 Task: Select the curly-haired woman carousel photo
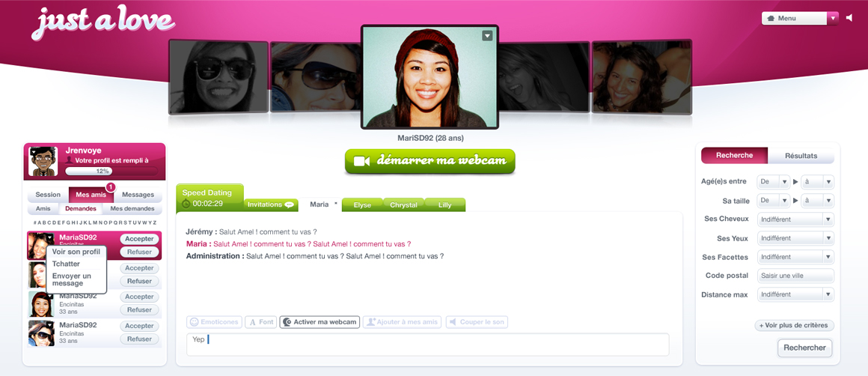coord(641,77)
